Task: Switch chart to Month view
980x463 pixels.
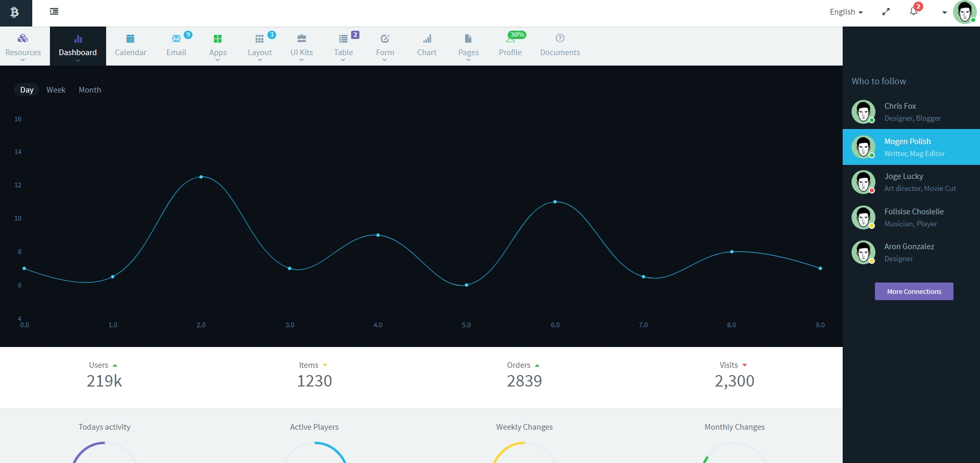Action: click(90, 90)
